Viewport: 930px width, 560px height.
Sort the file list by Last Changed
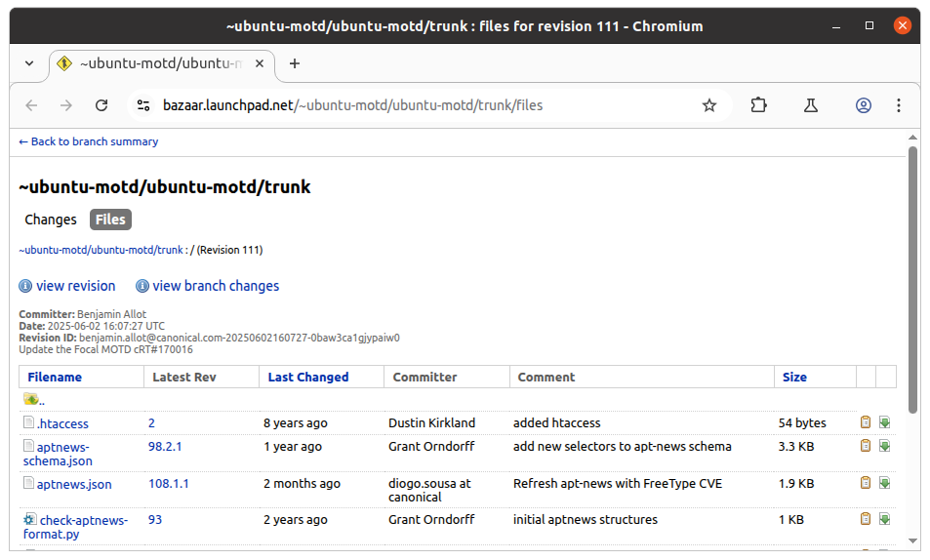tap(307, 377)
